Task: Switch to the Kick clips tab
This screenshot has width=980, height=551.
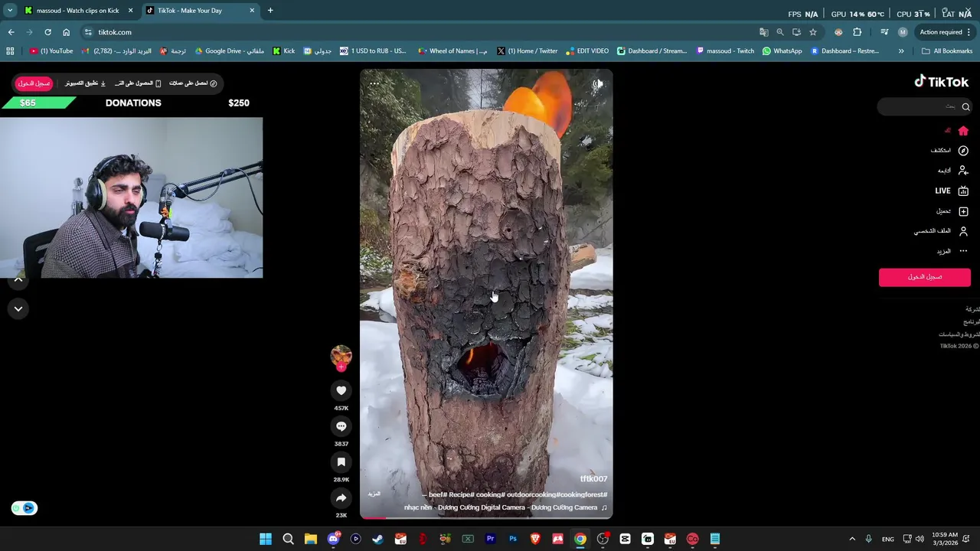Action: point(77,11)
